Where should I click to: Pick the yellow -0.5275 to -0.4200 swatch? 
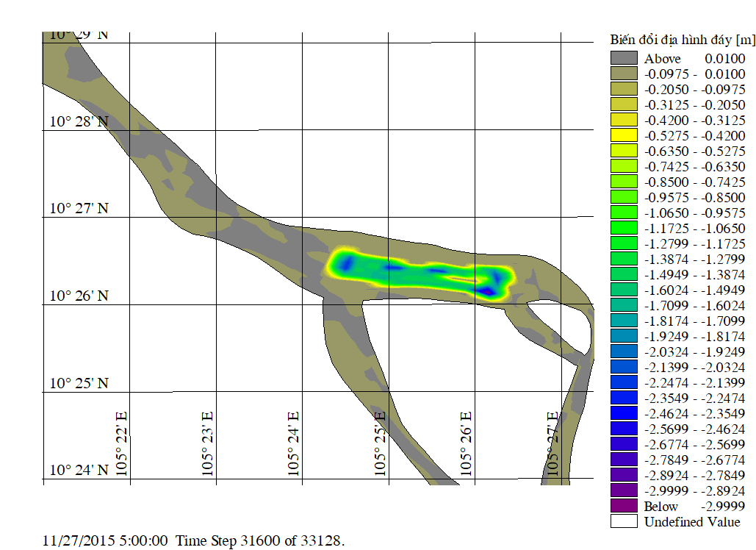(x=624, y=135)
